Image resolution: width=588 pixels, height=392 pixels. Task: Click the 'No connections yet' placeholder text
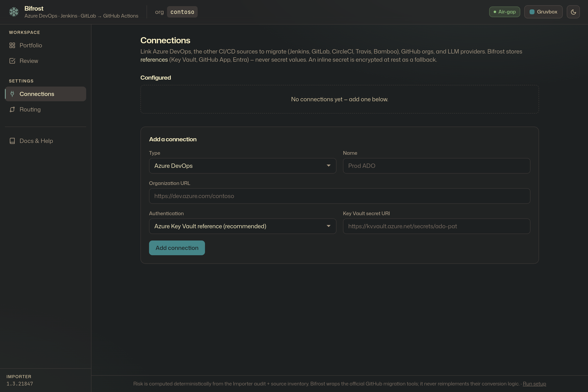[x=340, y=99]
